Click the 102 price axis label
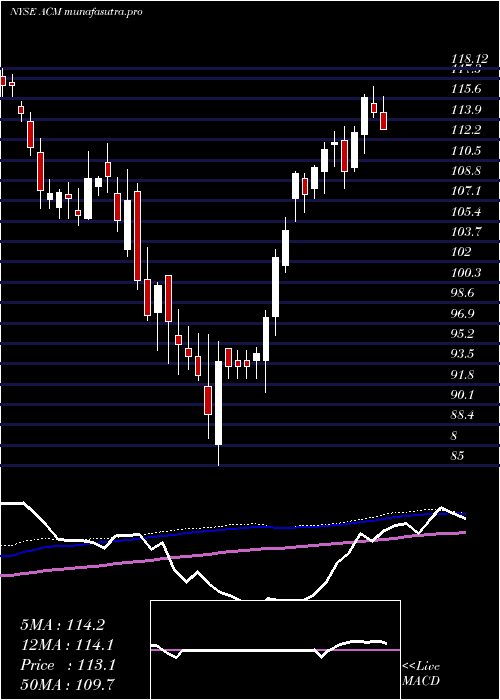The width and height of the screenshot is (500, 700). pos(461,252)
